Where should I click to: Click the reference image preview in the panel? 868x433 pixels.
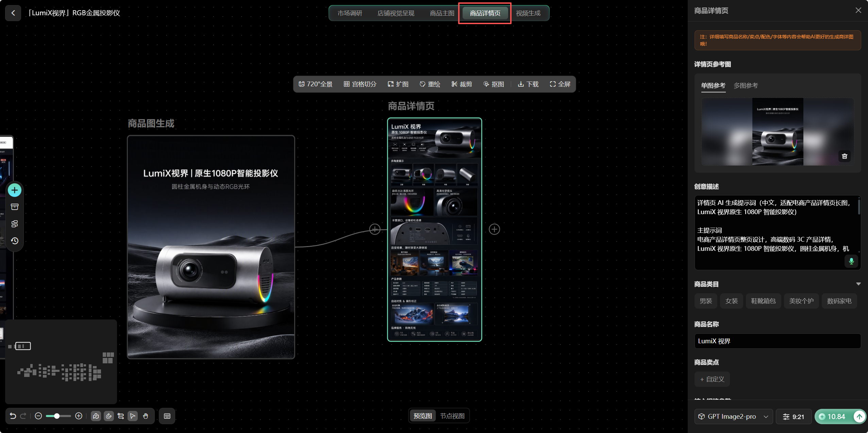coord(778,132)
